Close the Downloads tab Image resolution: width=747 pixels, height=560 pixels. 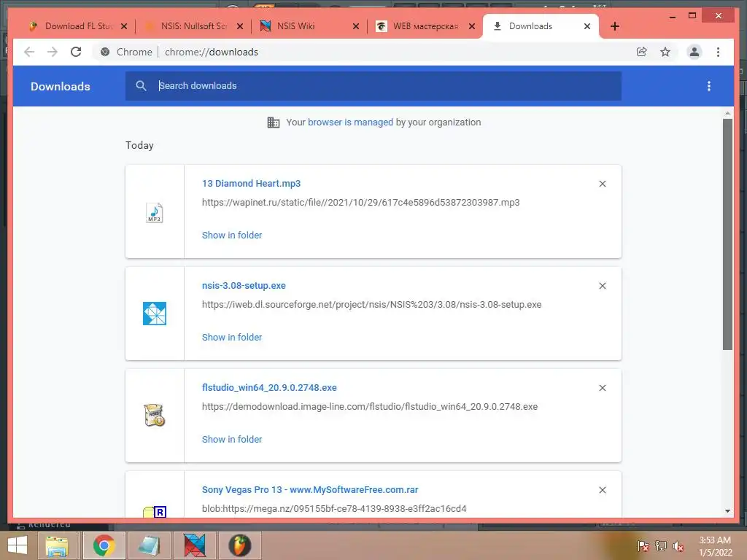[x=587, y=26]
